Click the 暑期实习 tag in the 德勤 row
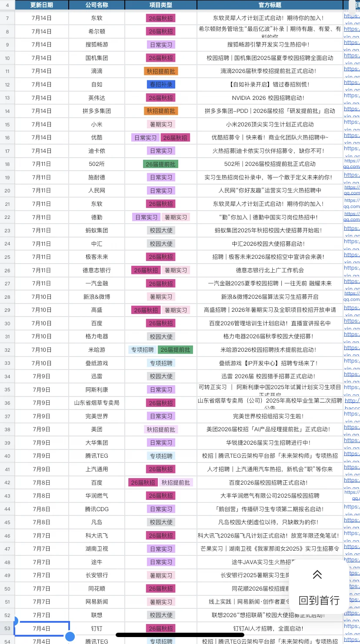This screenshot has height=644, width=360. coord(175,217)
